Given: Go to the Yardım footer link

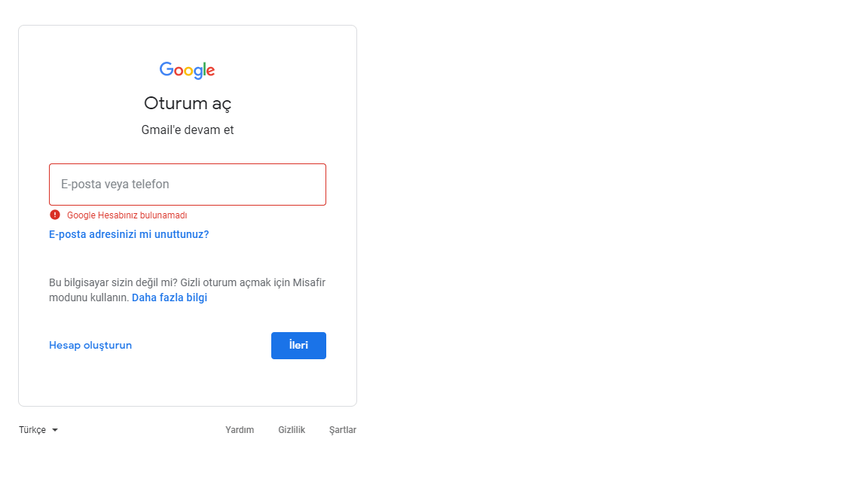Looking at the screenshot, I should point(240,430).
